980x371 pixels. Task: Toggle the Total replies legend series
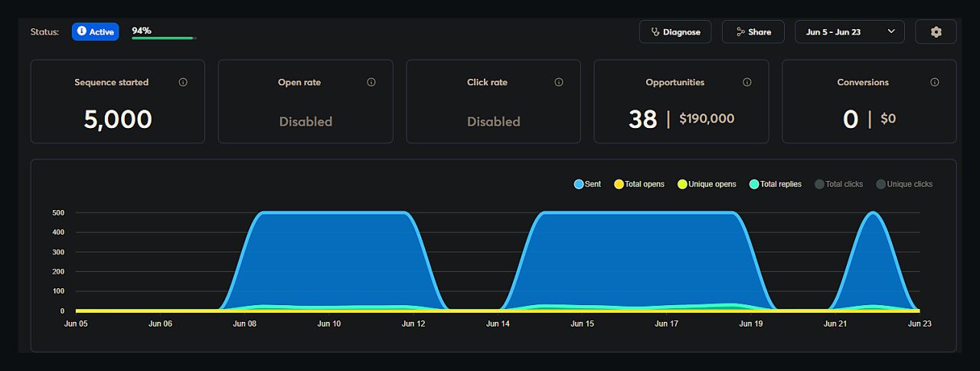point(776,184)
